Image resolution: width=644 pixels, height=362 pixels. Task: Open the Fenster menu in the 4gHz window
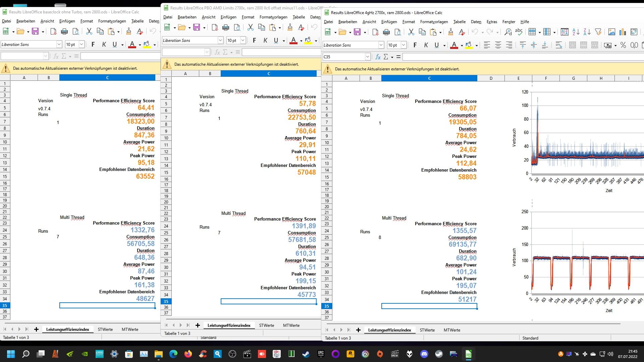coord(508,21)
